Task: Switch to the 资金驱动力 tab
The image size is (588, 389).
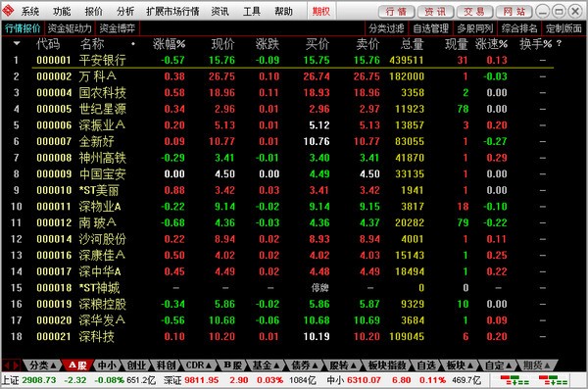Action: pyautogui.click(x=70, y=28)
